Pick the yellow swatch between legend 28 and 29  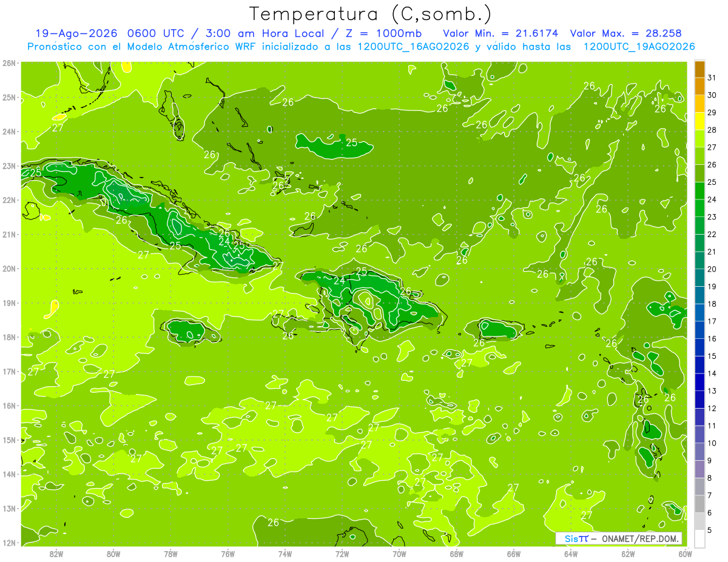point(699,121)
